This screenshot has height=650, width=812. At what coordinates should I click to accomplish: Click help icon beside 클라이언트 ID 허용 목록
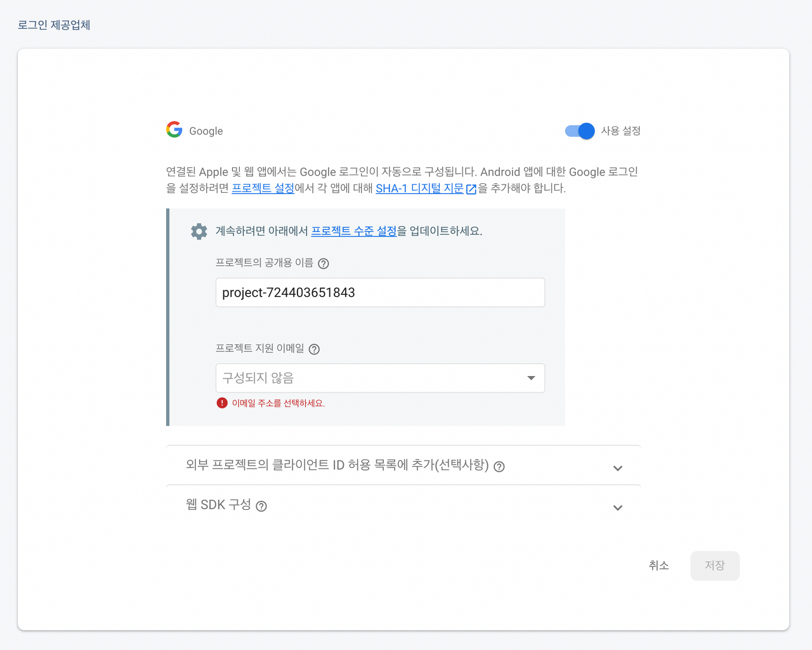click(x=499, y=467)
